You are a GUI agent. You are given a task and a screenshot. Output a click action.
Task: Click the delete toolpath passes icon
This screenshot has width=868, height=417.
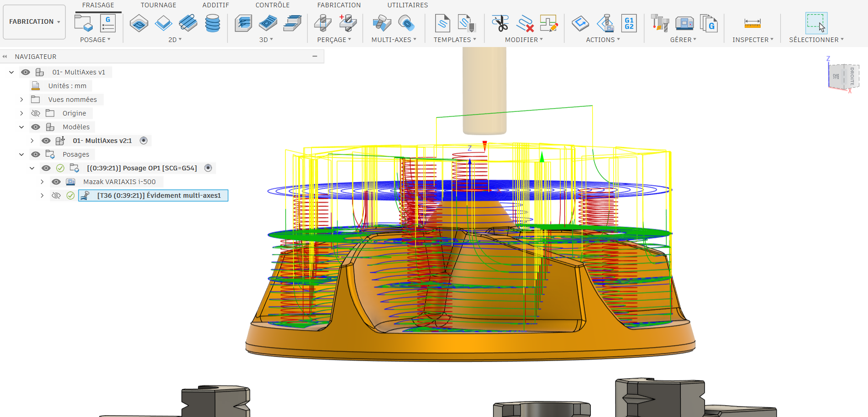525,23
